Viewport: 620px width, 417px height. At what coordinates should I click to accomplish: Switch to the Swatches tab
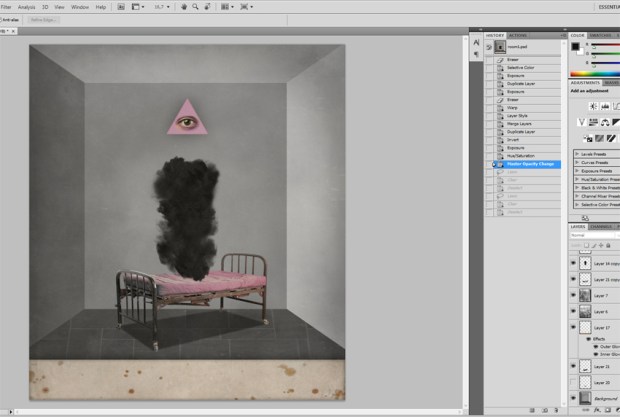(600, 35)
